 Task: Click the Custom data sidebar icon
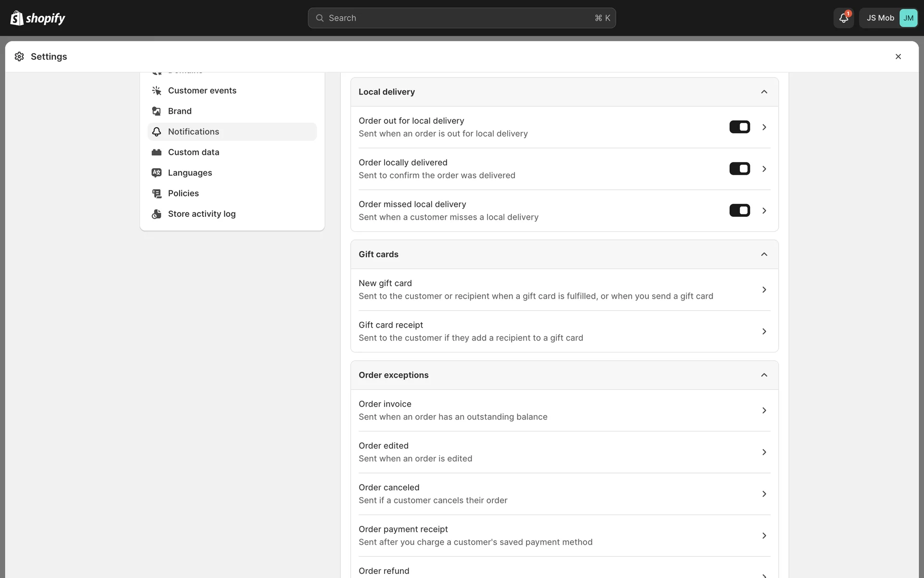[156, 152]
